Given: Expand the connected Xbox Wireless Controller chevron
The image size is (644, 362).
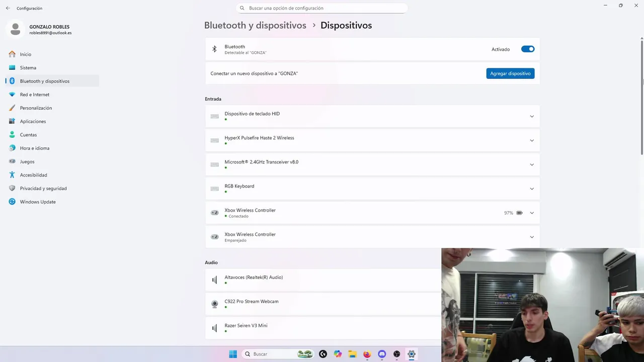Looking at the screenshot, I should 532,213.
